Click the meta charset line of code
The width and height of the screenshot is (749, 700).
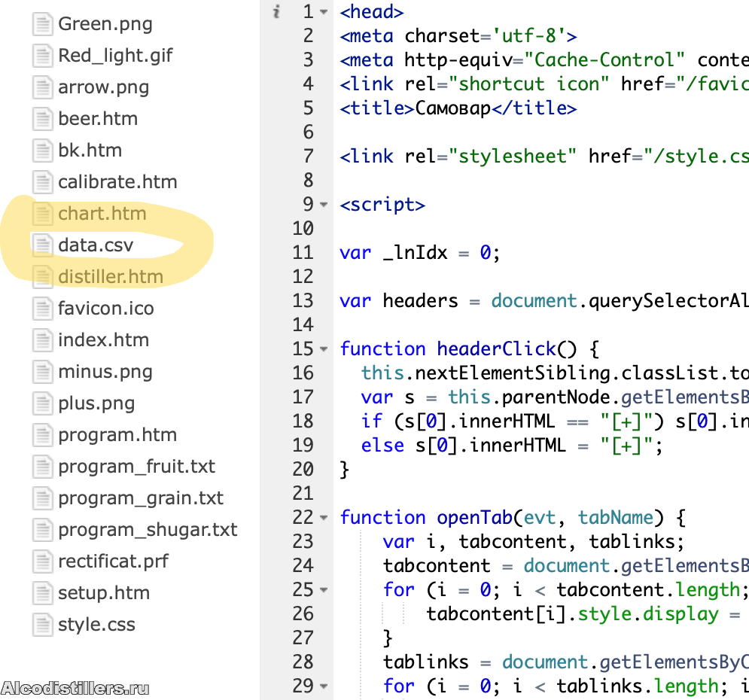point(458,36)
